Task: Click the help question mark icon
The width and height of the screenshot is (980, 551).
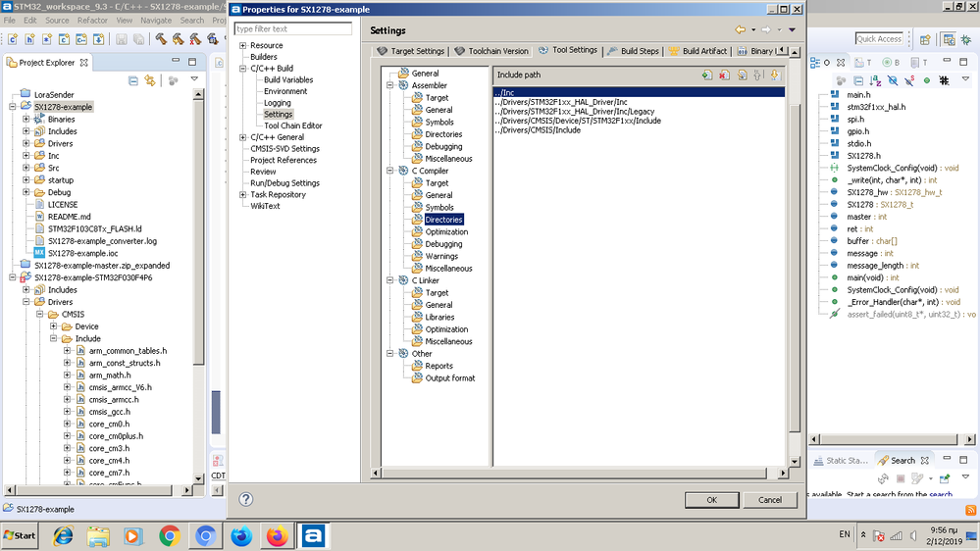Action: click(246, 499)
